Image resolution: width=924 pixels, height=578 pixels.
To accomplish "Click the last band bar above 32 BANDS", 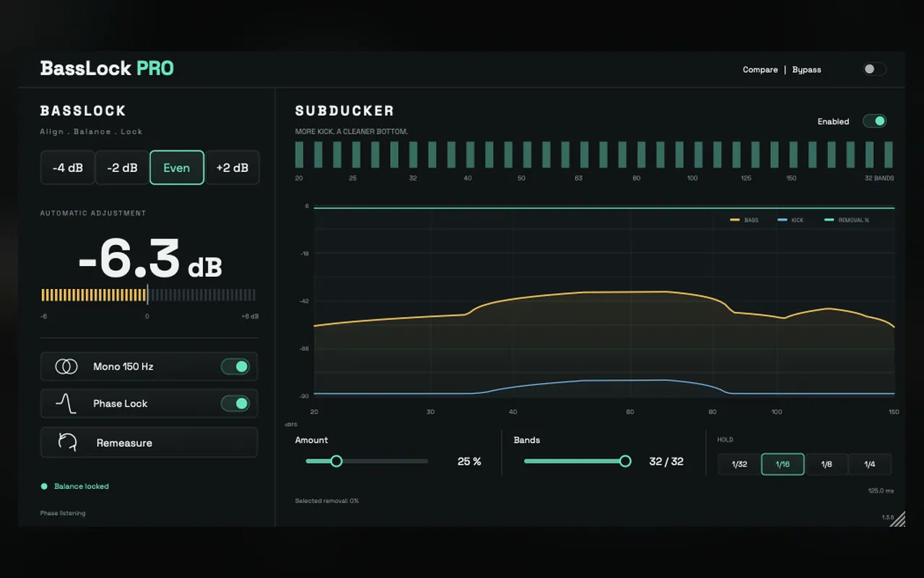I will [x=889, y=155].
